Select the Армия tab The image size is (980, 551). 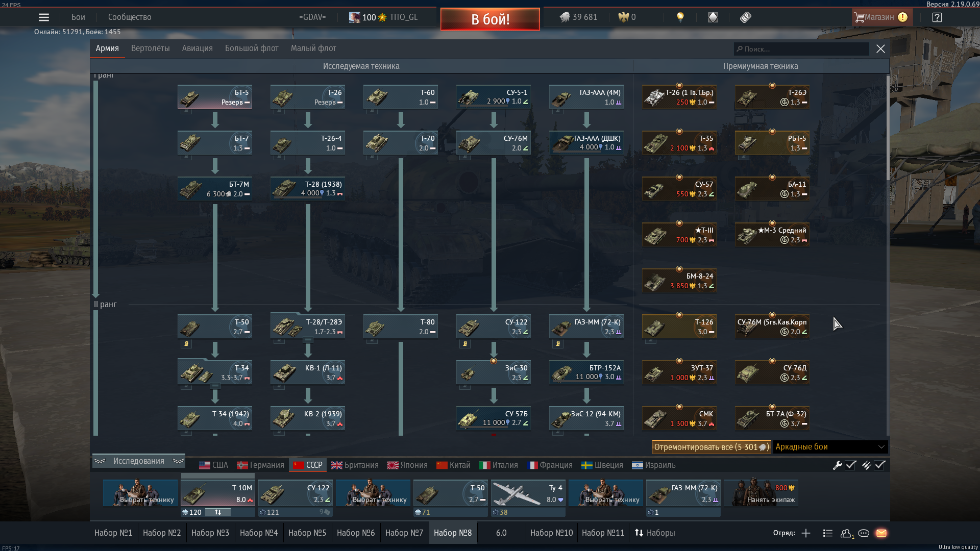tap(107, 48)
